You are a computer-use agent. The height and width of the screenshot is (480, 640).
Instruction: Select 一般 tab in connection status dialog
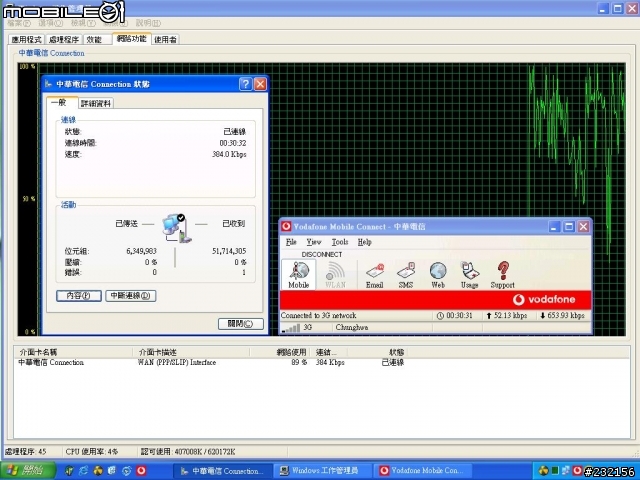61,102
